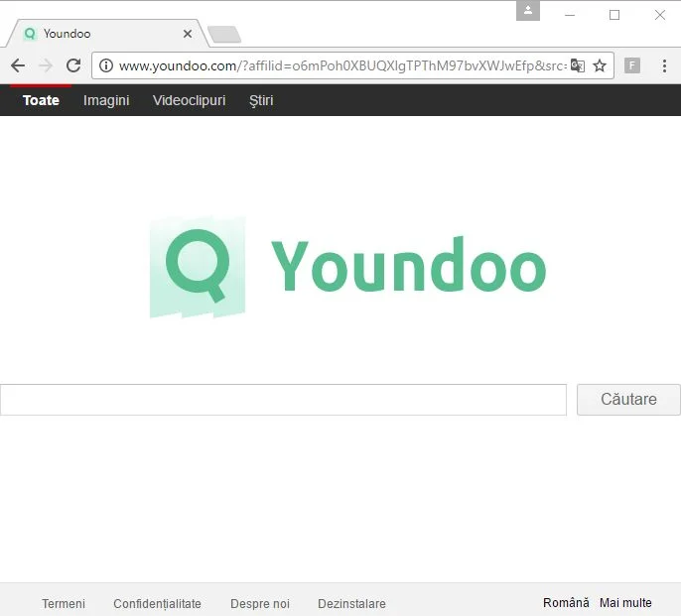
Task: Select the Toate search category
Action: pos(41,100)
